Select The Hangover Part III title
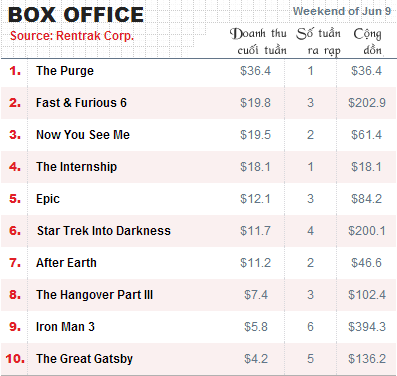This screenshot has width=397, height=376. point(94,295)
